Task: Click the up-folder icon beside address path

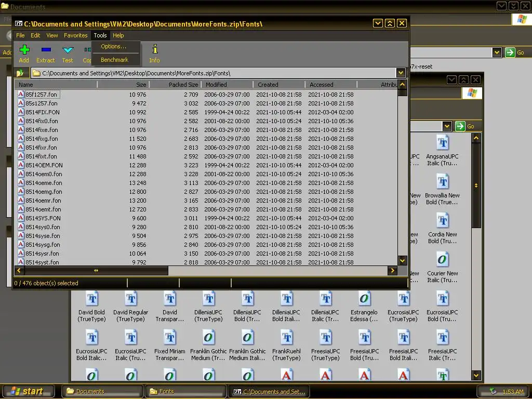Action: coord(20,73)
